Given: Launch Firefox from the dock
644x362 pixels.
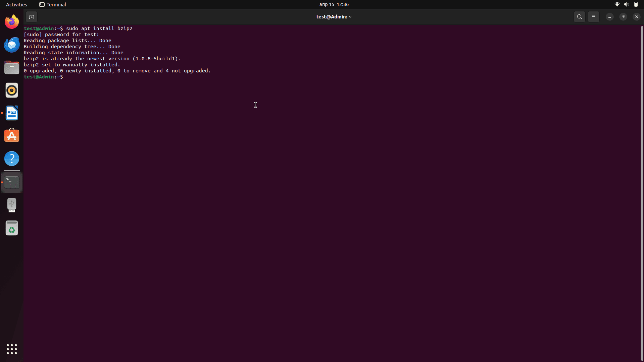Looking at the screenshot, I should pos(12,22).
